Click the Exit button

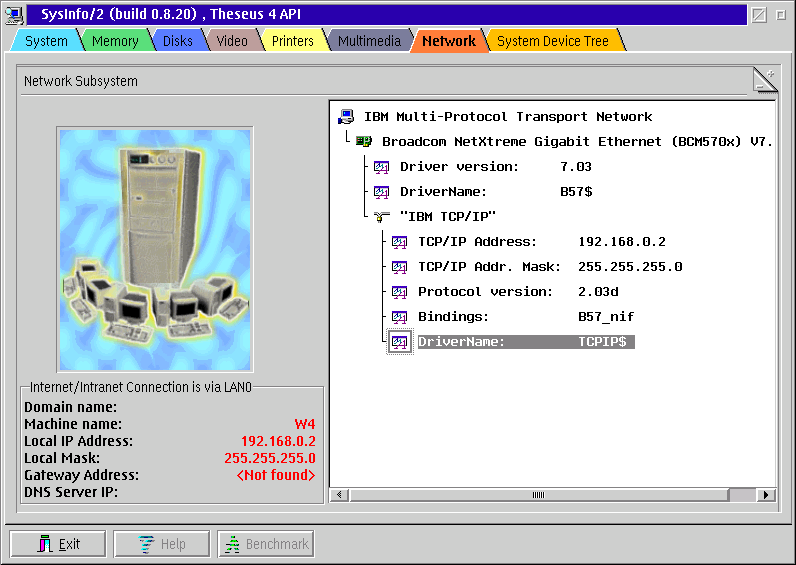tap(58, 544)
